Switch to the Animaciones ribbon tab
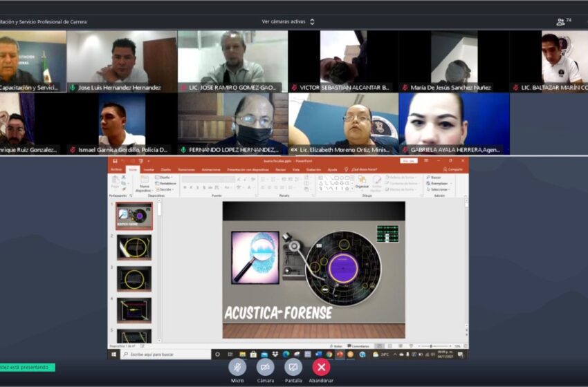 (210, 169)
